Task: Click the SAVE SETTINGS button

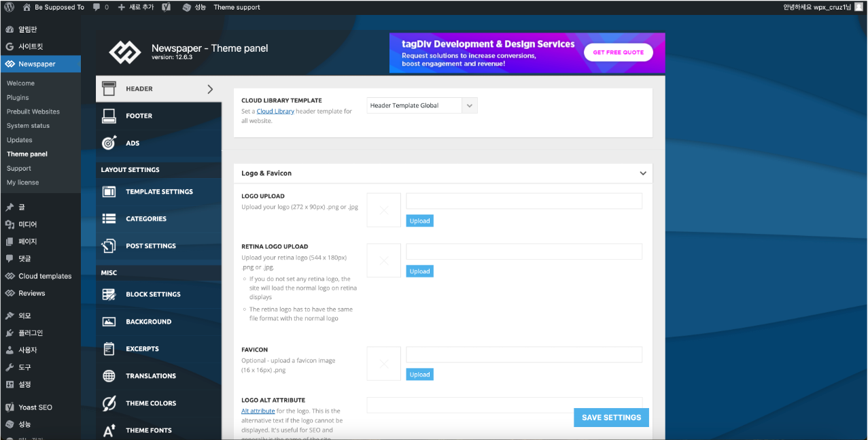Action: coord(611,418)
